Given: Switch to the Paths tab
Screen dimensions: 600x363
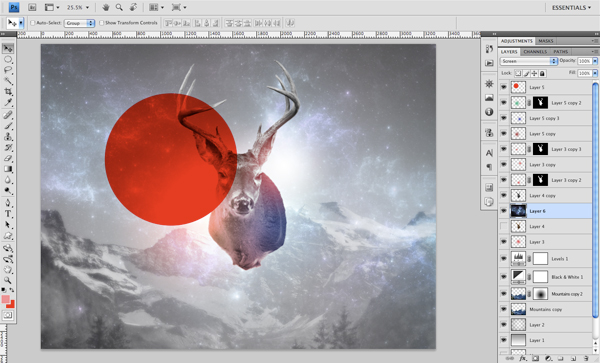Looking at the screenshot, I should [560, 52].
